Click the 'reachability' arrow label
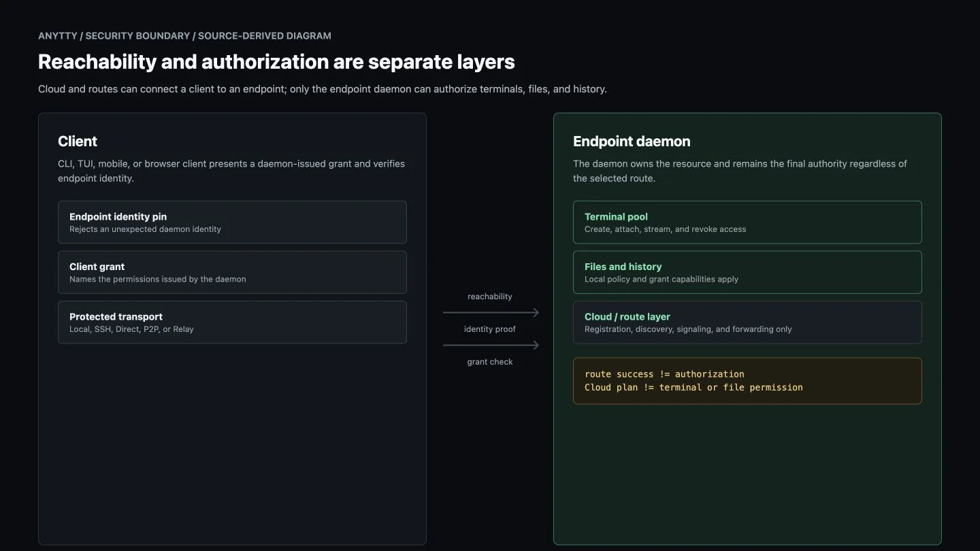 [x=490, y=297]
